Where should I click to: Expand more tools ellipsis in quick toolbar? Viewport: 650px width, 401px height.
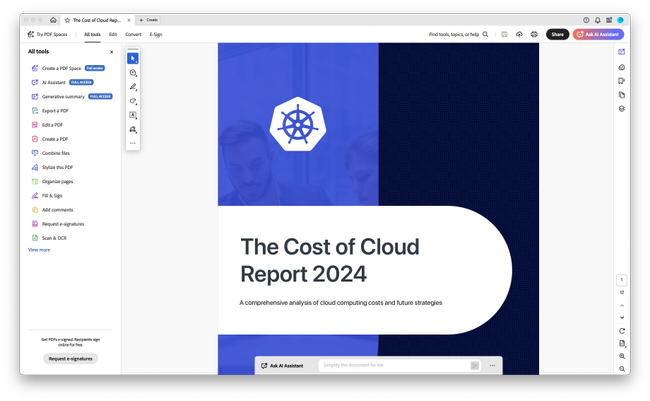[x=133, y=143]
